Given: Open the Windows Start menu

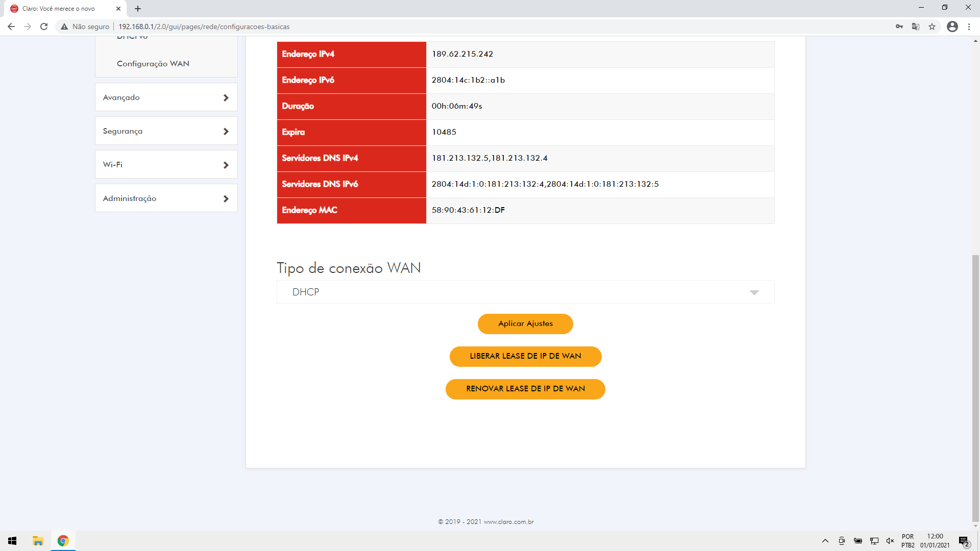Looking at the screenshot, I should pyautogui.click(x=12, y=541).
